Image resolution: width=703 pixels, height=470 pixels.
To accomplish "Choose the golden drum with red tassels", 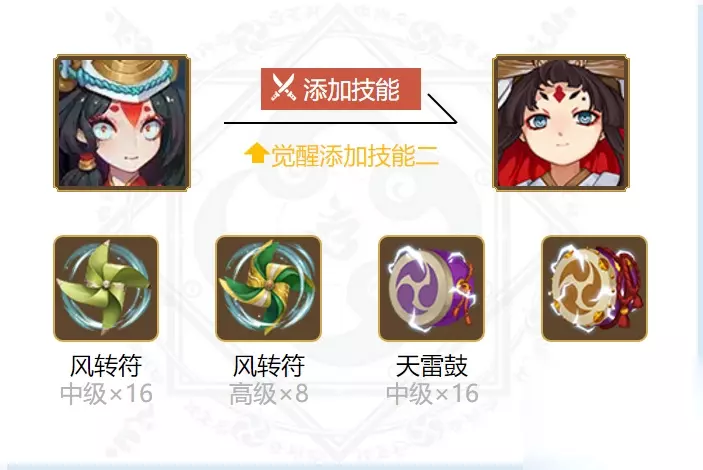I will click(x=595, y=288).
